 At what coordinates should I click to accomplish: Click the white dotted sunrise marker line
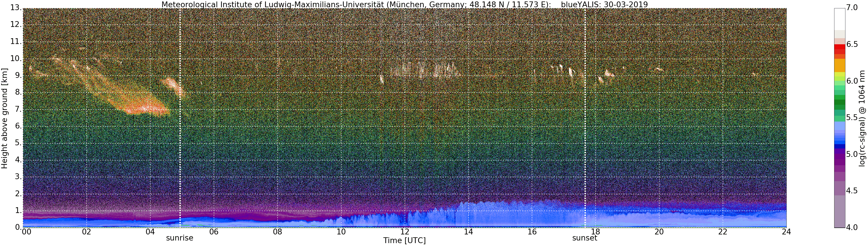(x=180, y=118)
